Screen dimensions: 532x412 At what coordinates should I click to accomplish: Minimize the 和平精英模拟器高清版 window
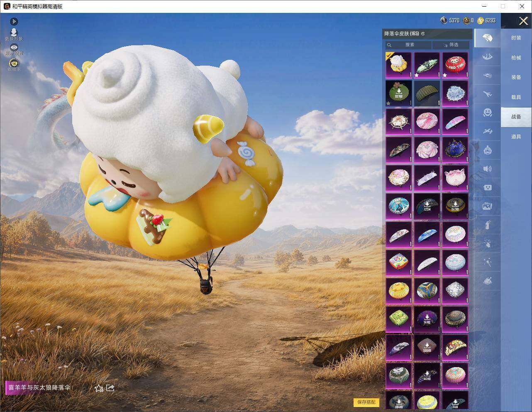[484, 6]
